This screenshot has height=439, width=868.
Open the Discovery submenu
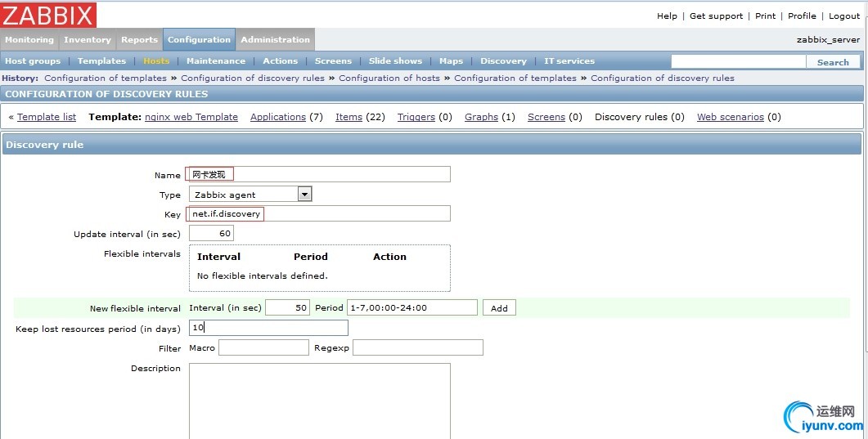pyautogui.click(x=503, y=60)
